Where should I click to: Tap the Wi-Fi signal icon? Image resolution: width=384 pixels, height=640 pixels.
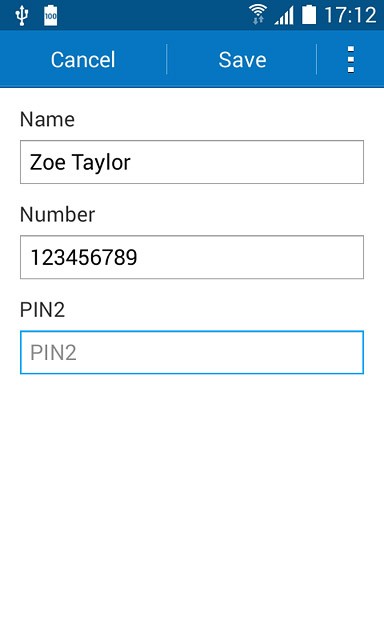[258, 15]
